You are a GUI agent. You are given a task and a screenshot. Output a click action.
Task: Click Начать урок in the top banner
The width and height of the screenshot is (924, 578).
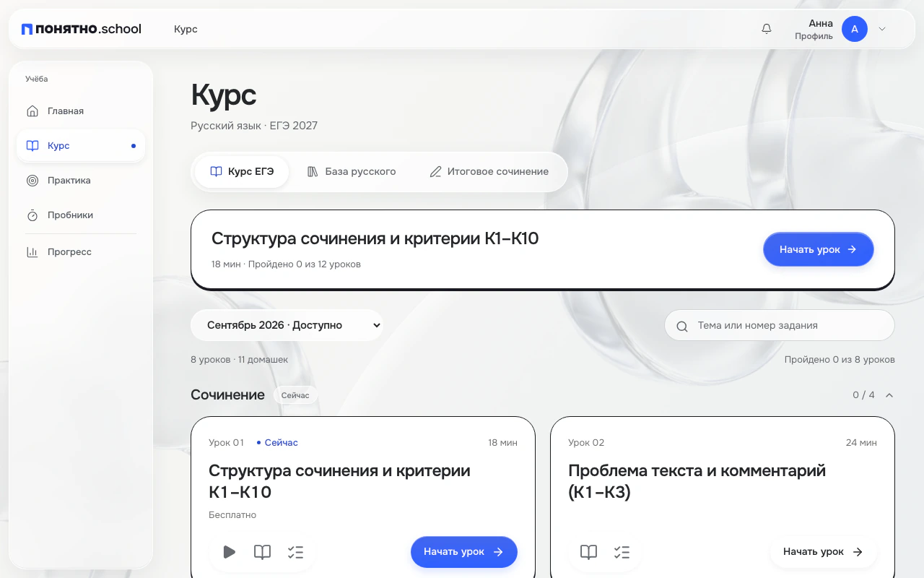819,249
